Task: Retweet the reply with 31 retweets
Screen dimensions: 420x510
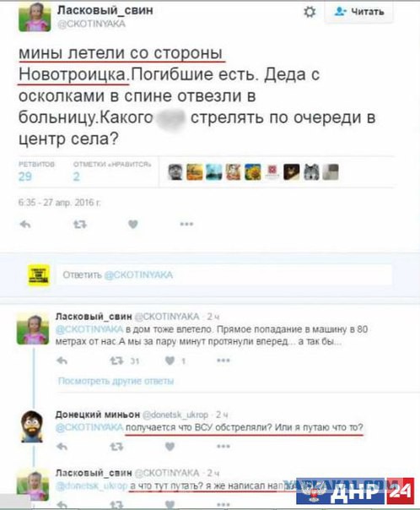Action: pos(116,361)
